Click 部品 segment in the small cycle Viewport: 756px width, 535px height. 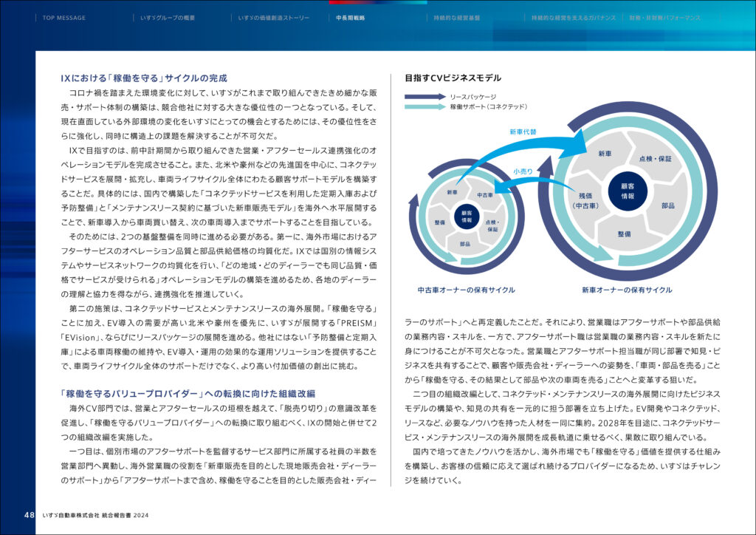[465, 244]
